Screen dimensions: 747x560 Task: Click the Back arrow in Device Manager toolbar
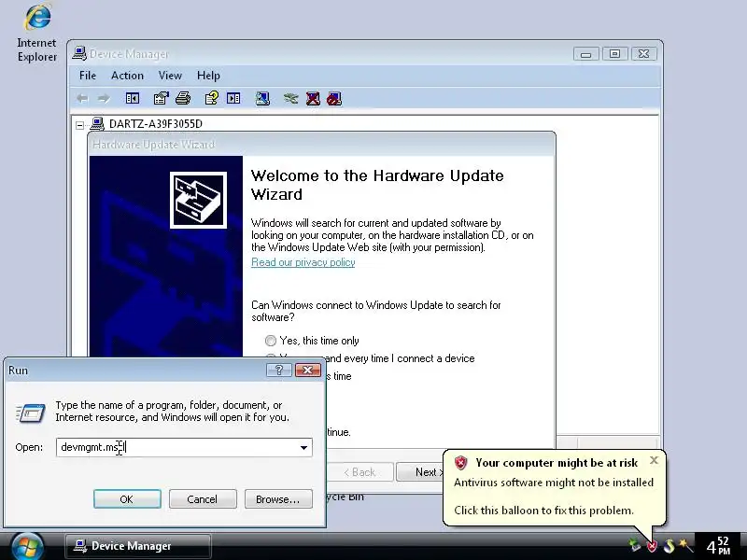82,99
